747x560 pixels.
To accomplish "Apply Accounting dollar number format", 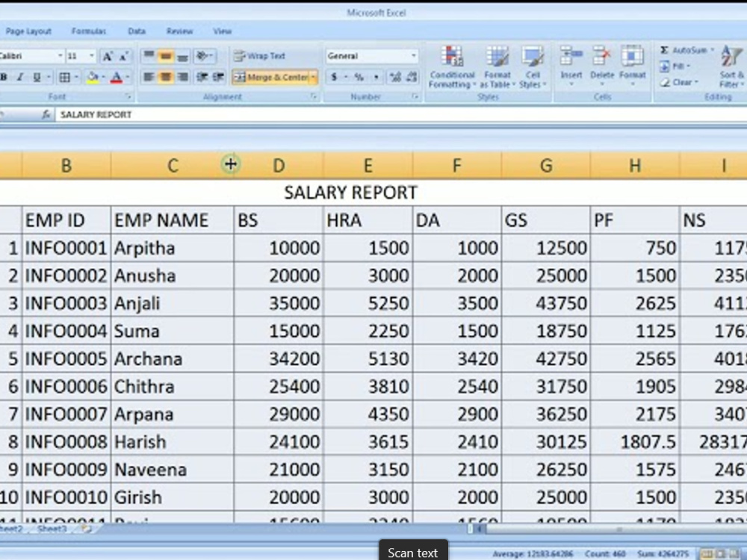I will (334, 77).
